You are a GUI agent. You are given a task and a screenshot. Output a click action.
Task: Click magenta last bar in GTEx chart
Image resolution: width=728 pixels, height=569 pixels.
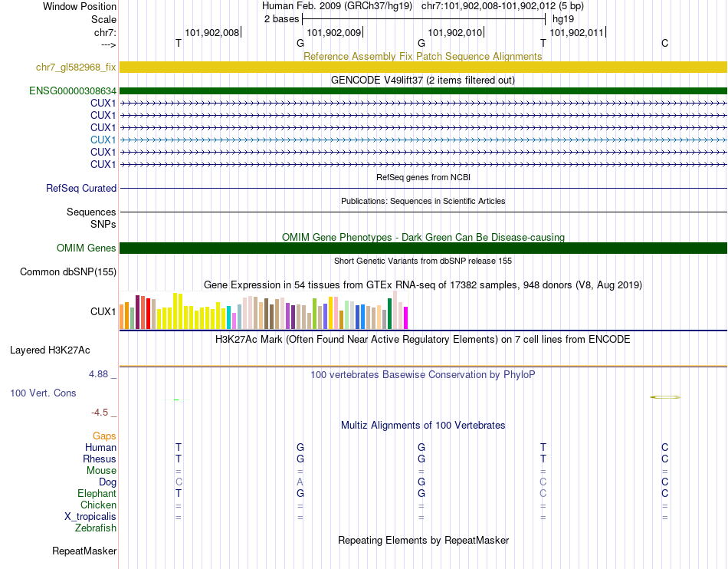[x=406, y=317]
